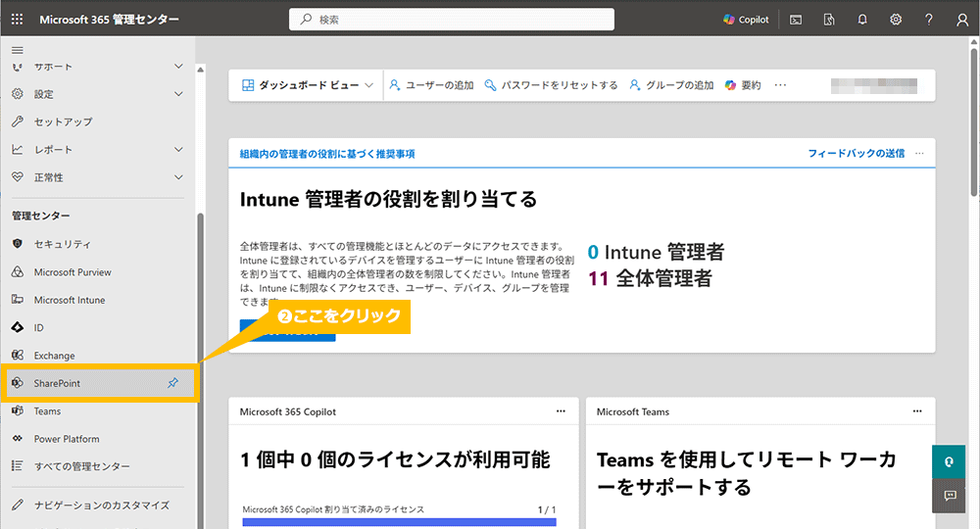Click the 設定 gear icon in sidebar

pos(18,94)
